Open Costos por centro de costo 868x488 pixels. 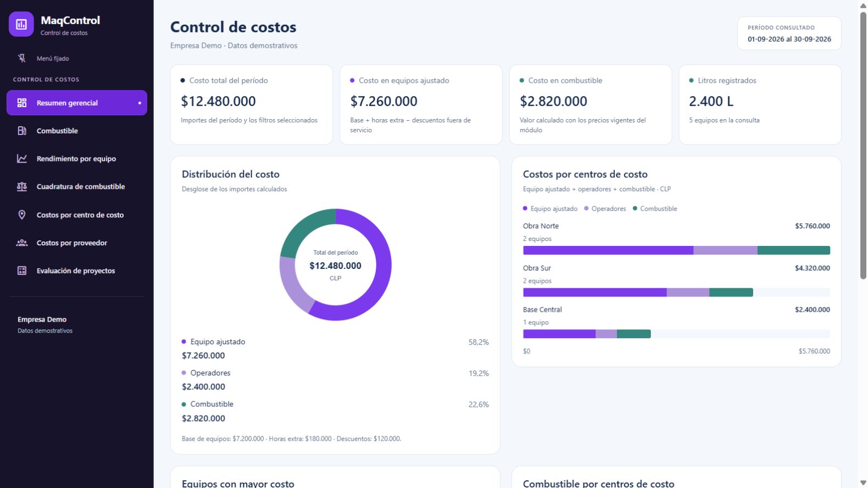point(77,215)
